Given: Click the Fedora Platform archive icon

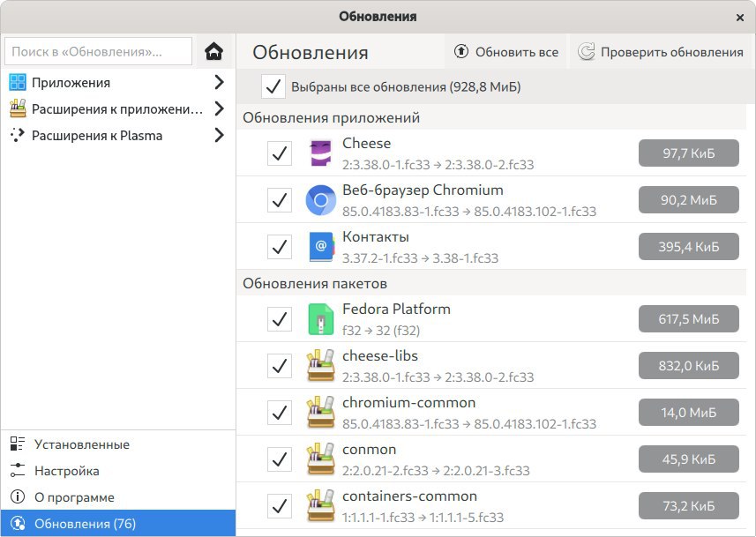Looking at the screenshot, I should 320,319.
